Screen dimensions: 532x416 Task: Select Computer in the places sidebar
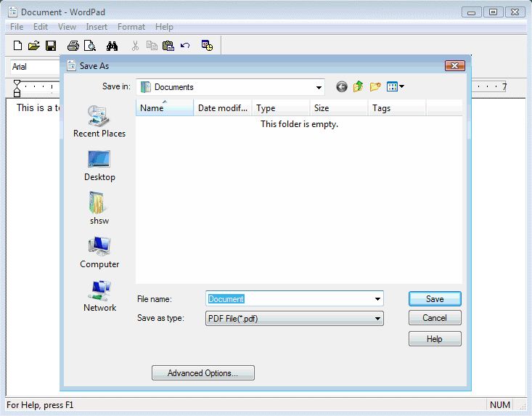coord(99,253)
